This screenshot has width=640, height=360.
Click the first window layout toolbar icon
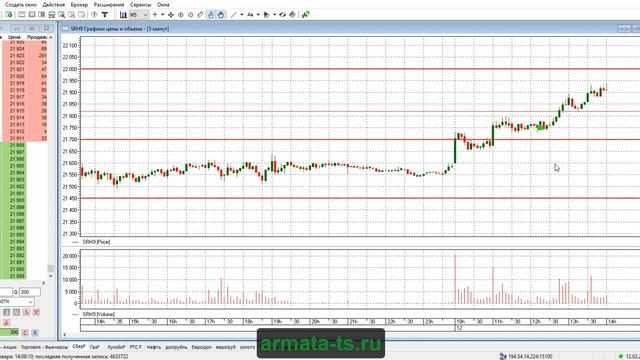coord(22,15)
